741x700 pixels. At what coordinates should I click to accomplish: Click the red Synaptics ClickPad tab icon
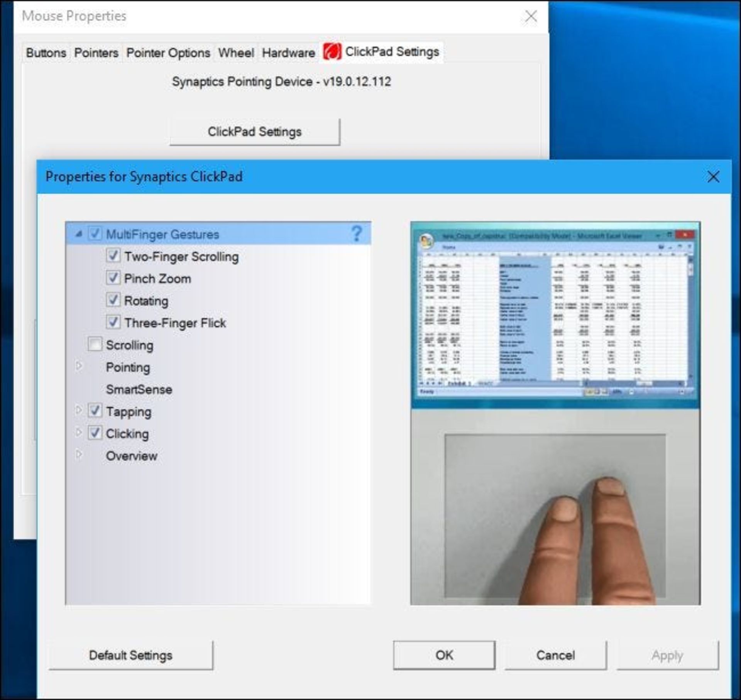[x=332, y=52]
